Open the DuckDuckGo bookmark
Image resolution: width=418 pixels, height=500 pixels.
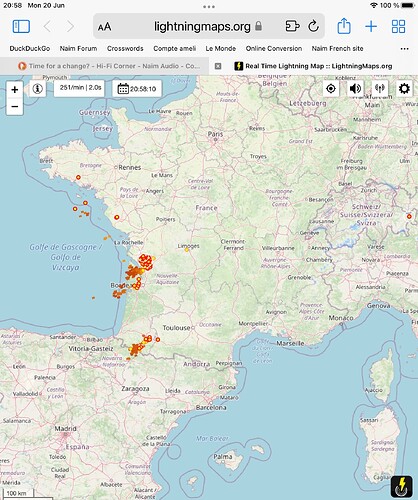click(x=30, y=48)
